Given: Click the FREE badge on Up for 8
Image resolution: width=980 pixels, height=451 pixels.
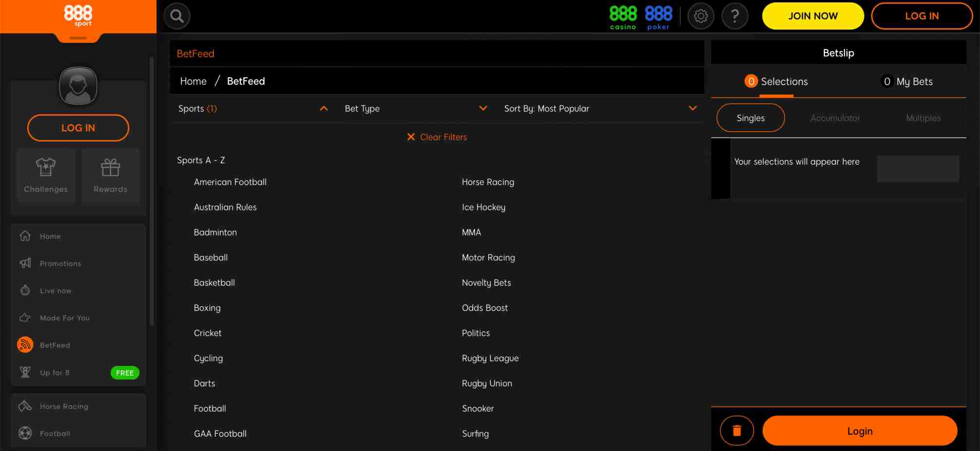Looking at the screenshot, I should click(125, 373).
